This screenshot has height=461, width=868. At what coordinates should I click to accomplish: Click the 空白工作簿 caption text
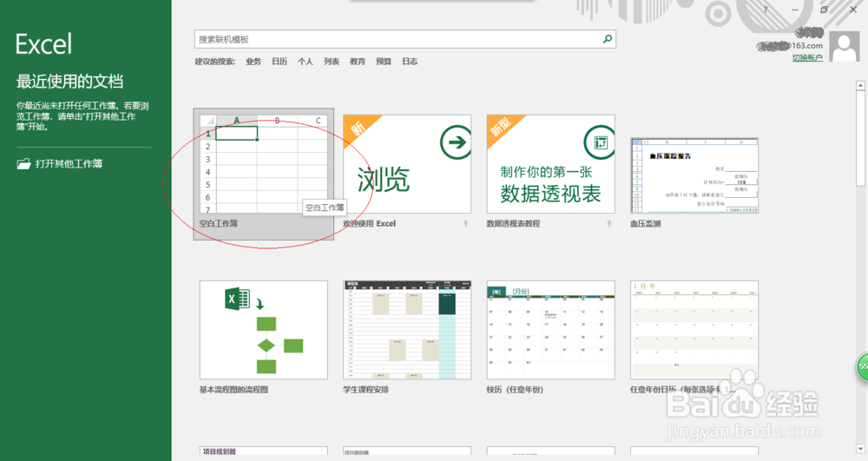click(x=219, y=224)
